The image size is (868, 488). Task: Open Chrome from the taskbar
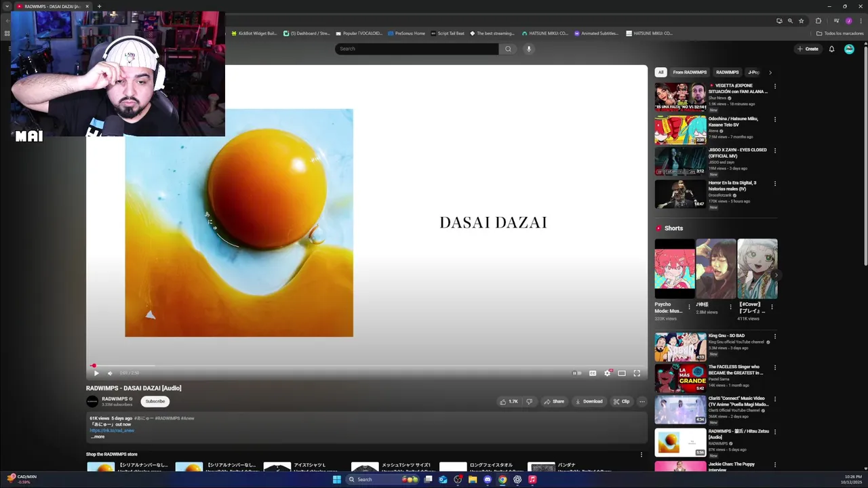coord(502,479)
